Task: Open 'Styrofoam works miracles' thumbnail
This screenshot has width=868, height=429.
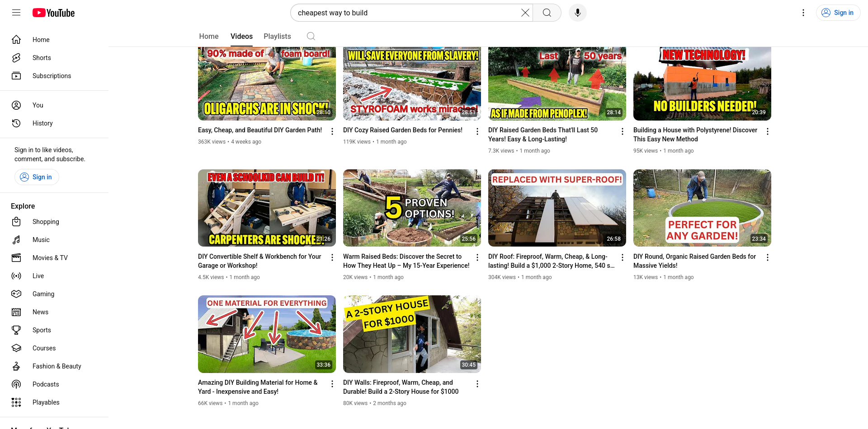Action: [412, 84]
